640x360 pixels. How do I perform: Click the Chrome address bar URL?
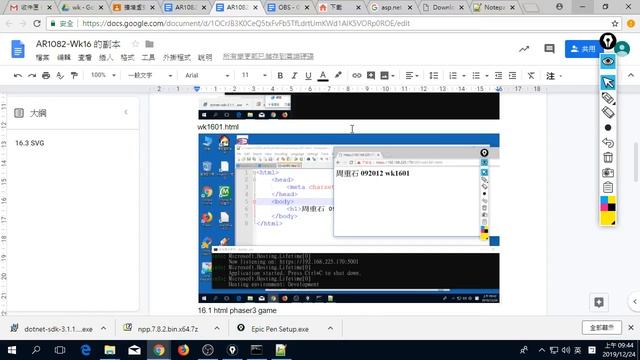246,23
